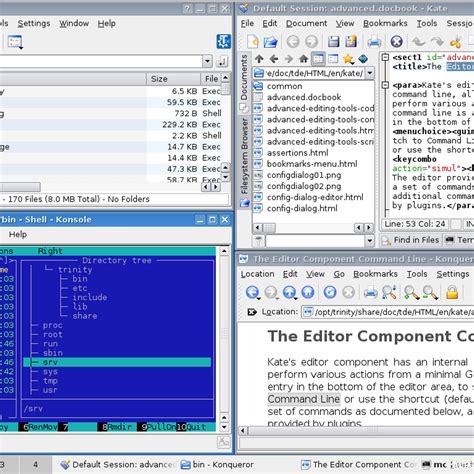Enable short view mode in Kate filesystem browser

318,59
